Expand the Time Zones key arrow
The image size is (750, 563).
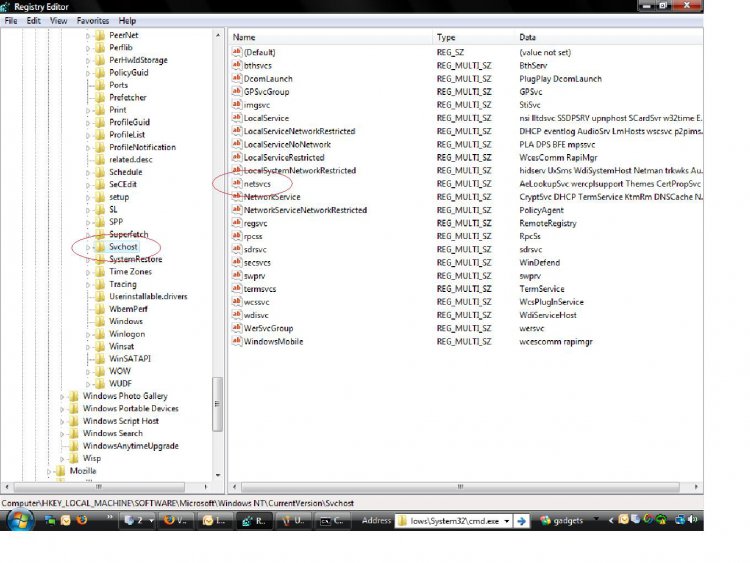tap(88, 272)
